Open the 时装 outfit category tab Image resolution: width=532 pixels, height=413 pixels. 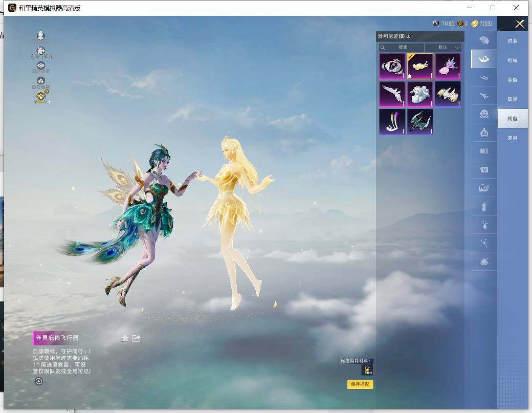coord(513,41)
